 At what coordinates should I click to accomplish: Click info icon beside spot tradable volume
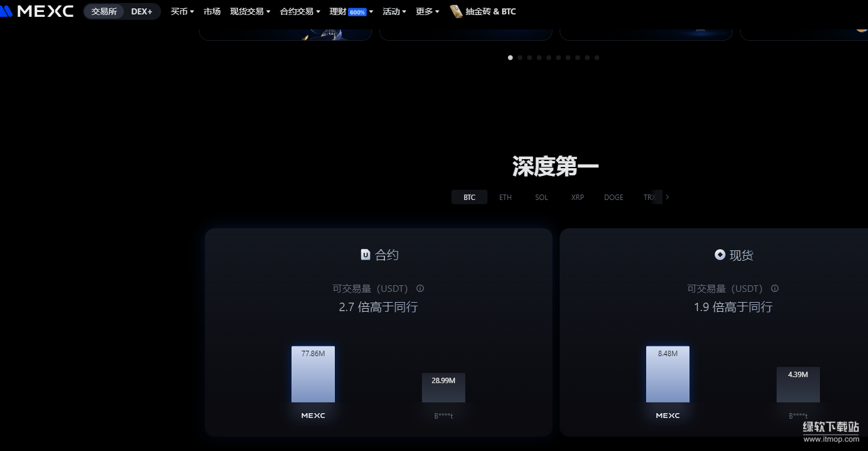(775, 288)
